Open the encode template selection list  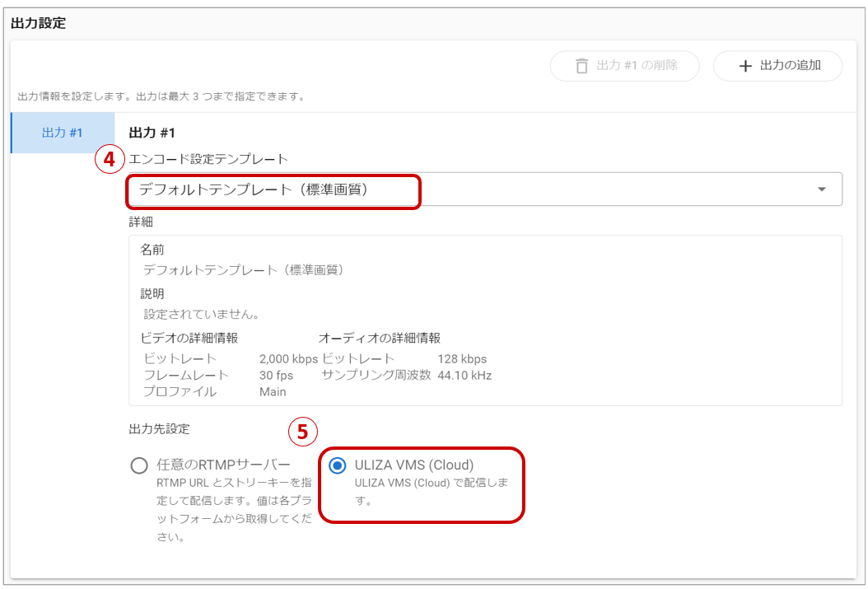point(483,189)
